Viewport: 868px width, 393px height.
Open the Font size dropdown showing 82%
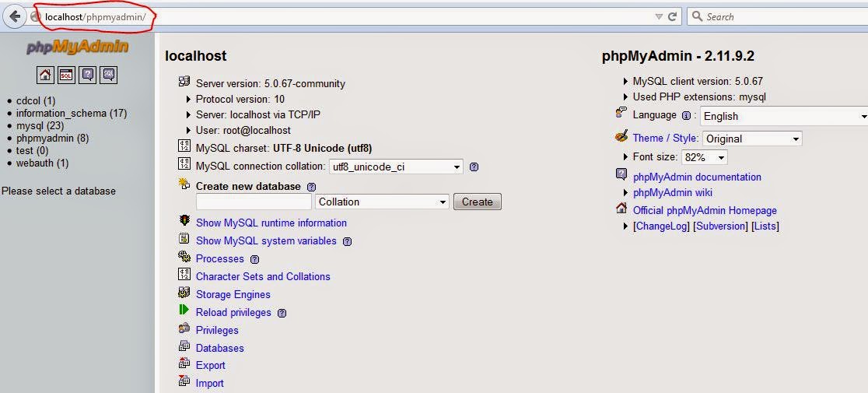click(704, 157)
